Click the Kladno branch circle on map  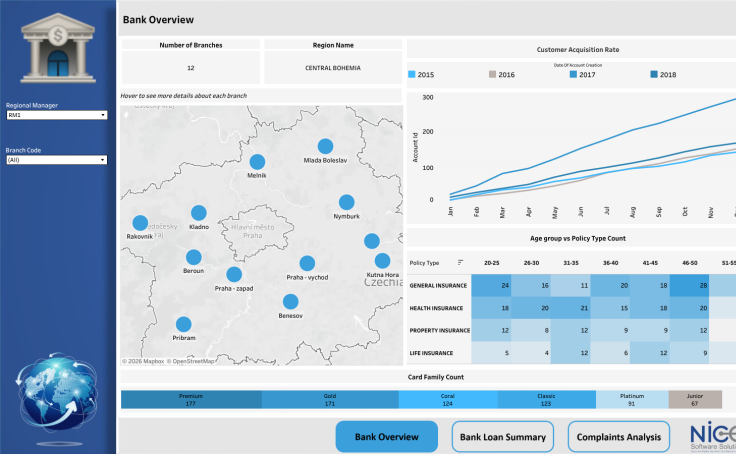tap(198, 213)
